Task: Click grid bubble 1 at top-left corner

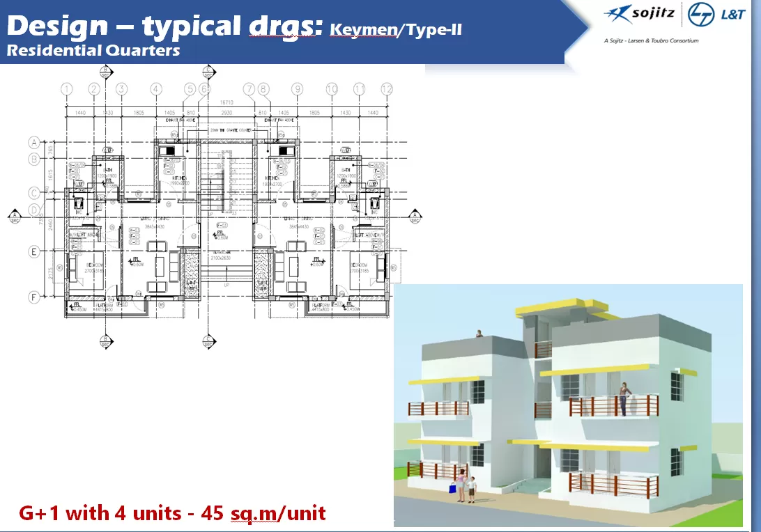Action: (x=66, y=88)
